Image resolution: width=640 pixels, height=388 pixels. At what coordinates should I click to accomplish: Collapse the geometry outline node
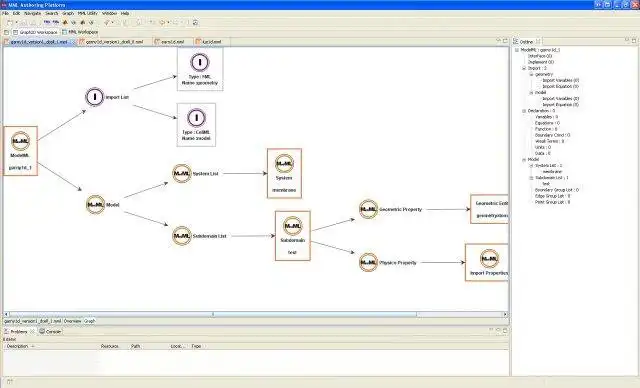pos(531,74)
